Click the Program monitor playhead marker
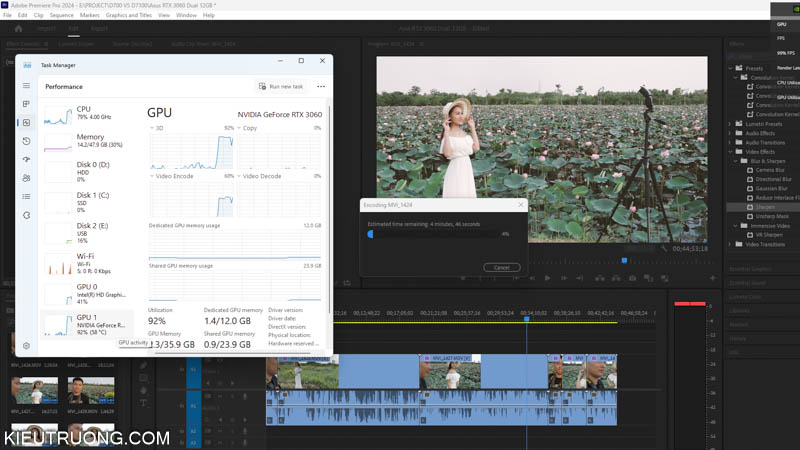 click(x=624, y=261)
